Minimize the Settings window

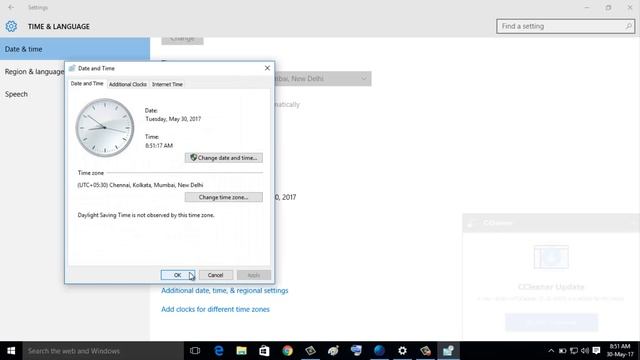pyautogui.click(x=587, y=7)
